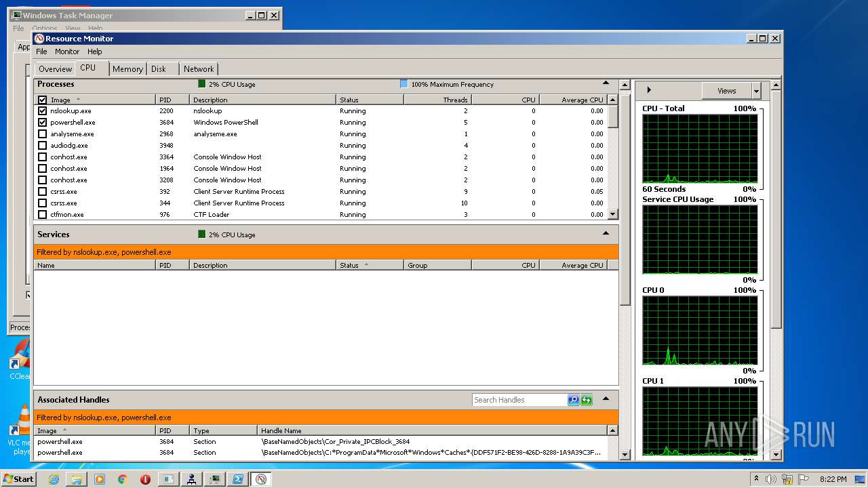Click Resource Monitor taskbar button
The width and height of the screenshot is (868, 488).
(261, 479)
